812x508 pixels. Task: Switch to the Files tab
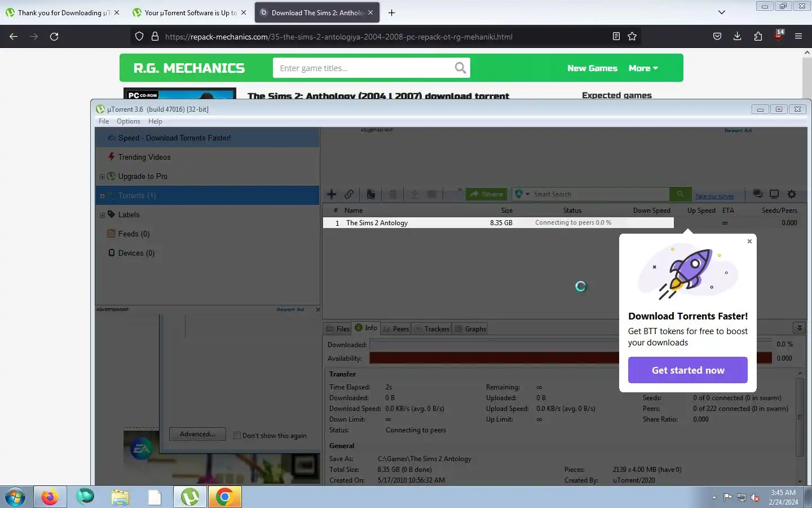[338, 329]
